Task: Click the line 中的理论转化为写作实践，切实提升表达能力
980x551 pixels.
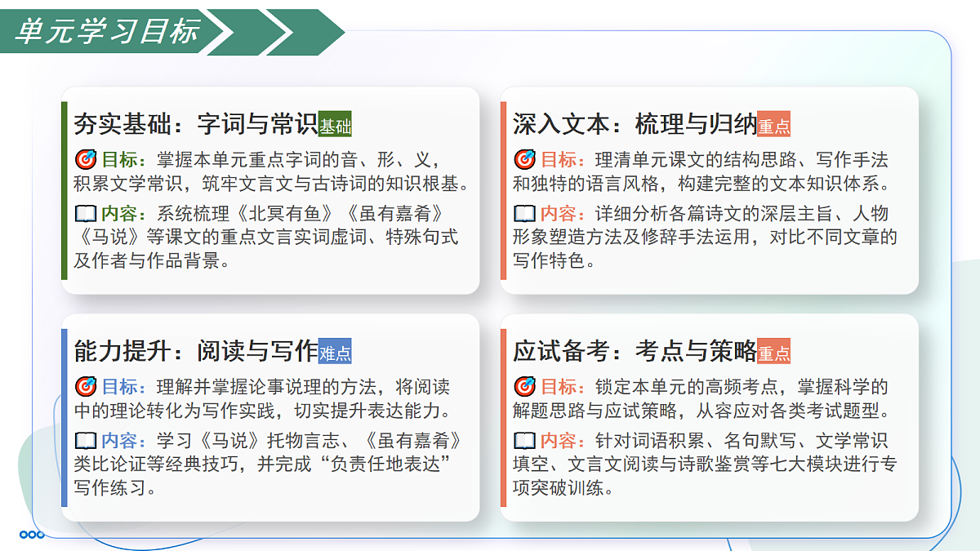Action: pyautogui.click(x=262, y=410)
